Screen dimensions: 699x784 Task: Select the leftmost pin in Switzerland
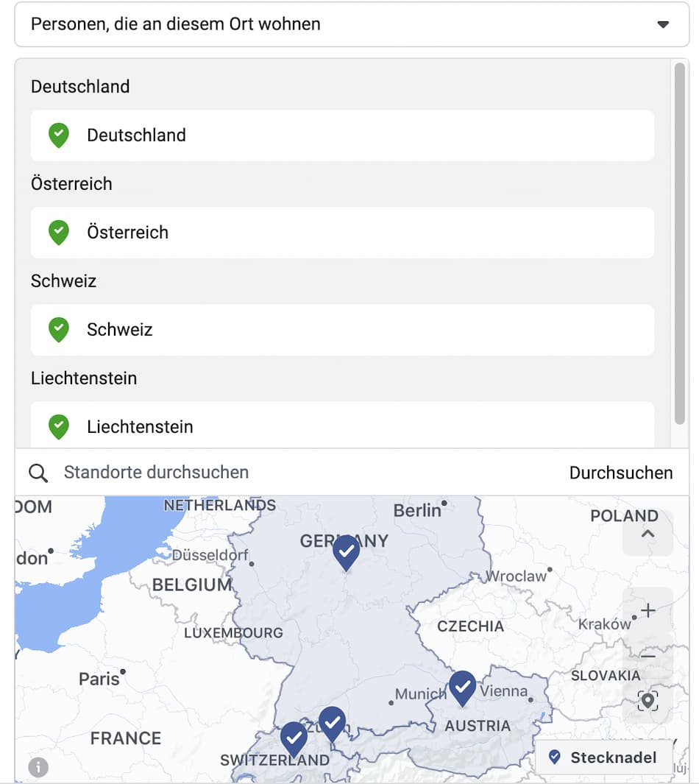tap(294, 738)
